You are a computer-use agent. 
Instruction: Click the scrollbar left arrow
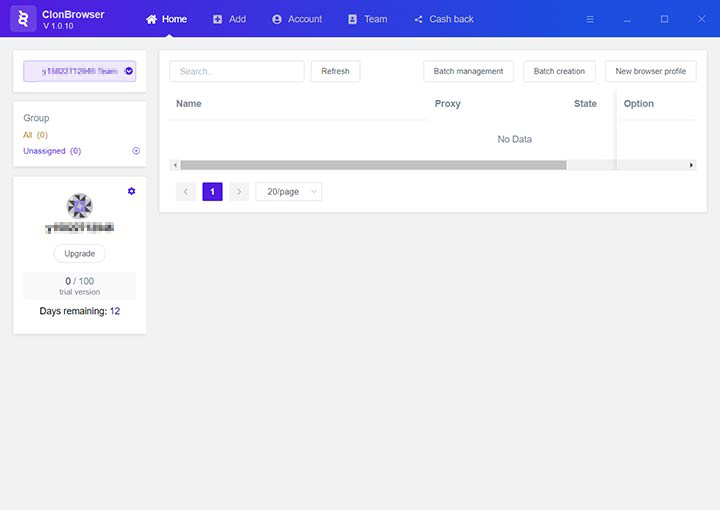pyautogui.click(x=175, y=165)
